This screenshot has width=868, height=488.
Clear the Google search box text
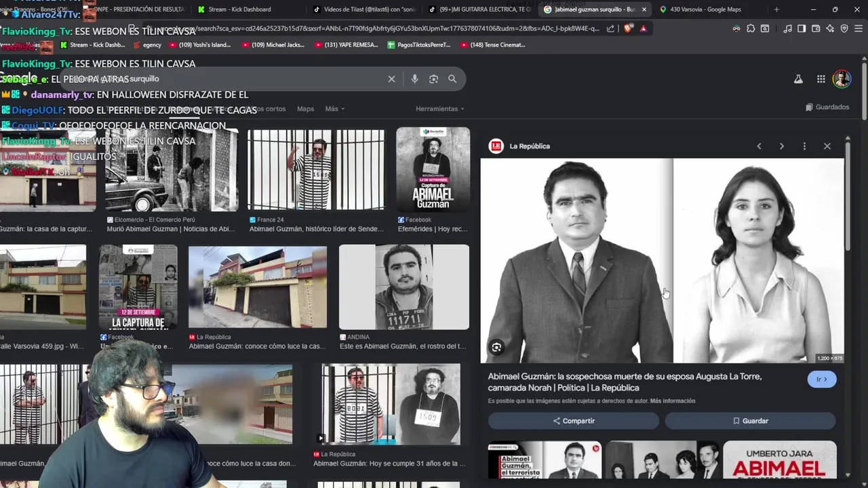tap(391, 79)
